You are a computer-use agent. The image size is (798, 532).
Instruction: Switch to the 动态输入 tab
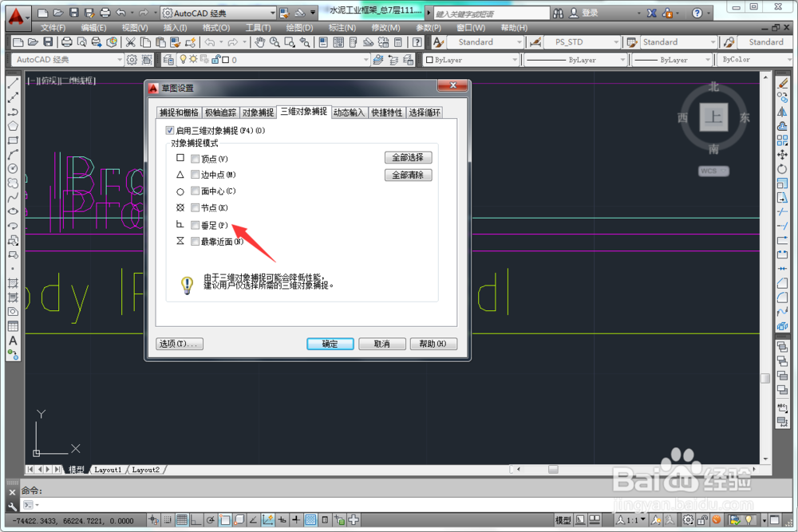(x=350, y=112)
